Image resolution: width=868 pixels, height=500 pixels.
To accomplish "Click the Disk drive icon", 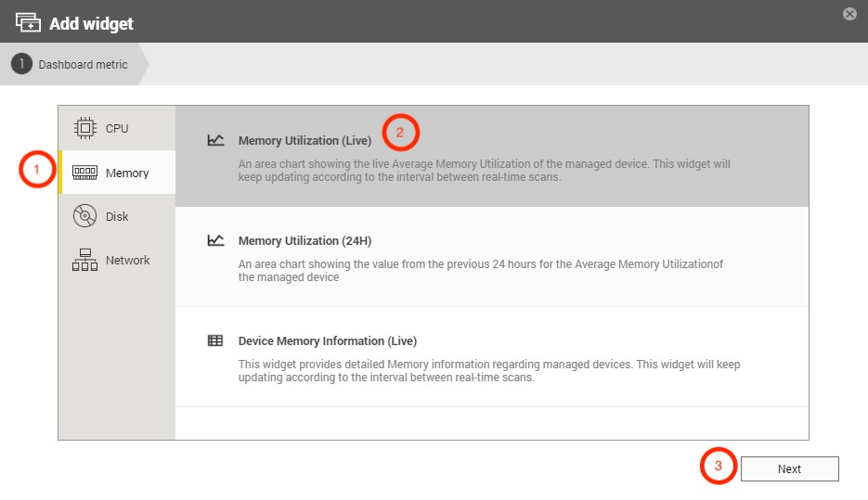I will (x=84, y=216).
